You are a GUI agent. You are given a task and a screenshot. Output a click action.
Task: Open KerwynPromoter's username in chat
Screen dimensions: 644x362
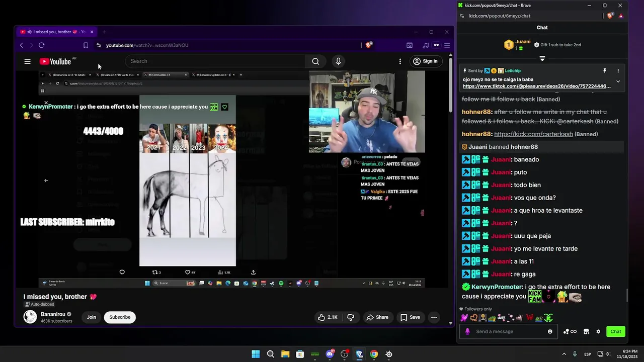click(x=497, y=287)
